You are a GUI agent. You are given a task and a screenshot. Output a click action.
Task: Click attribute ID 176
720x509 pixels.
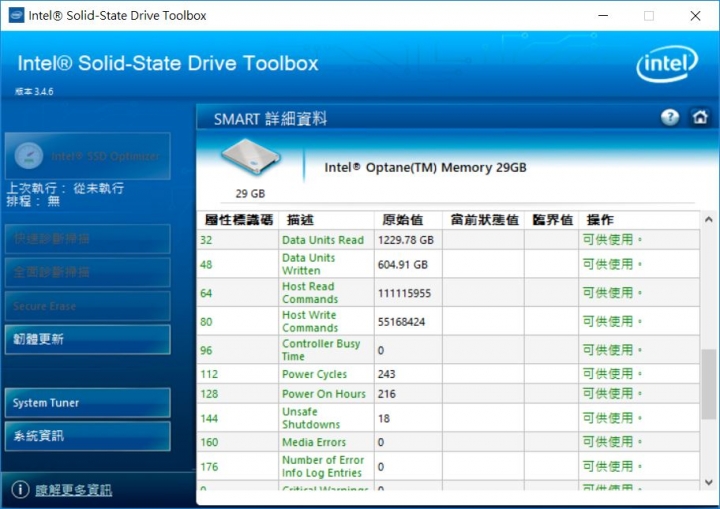(209, 466)
